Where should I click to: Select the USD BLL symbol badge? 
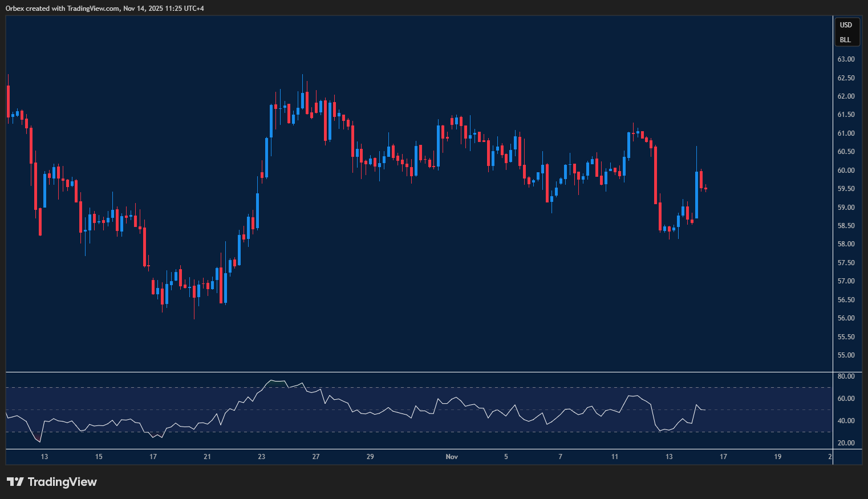point(846,32)
